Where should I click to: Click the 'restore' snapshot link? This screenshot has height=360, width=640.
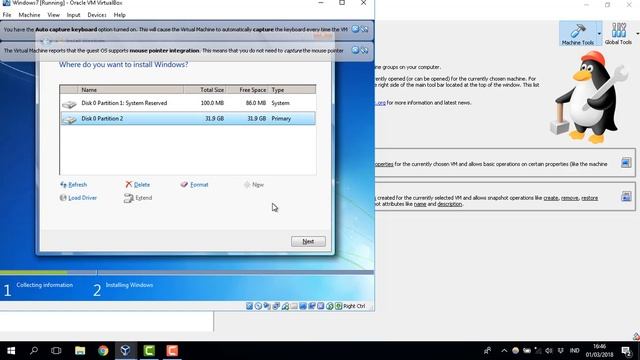[x=590, y=198]
